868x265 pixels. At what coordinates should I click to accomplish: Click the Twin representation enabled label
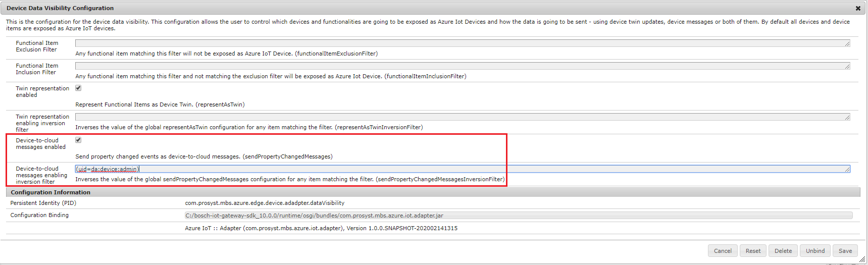tap(42, 92)
